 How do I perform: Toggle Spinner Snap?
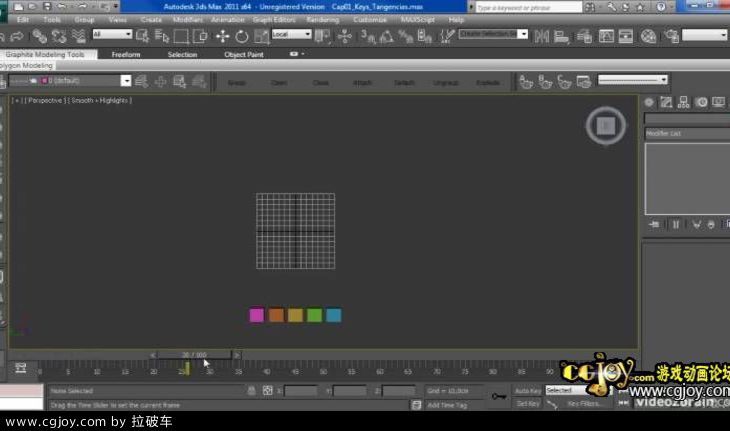pyautogui.click(x=425, y=36)
